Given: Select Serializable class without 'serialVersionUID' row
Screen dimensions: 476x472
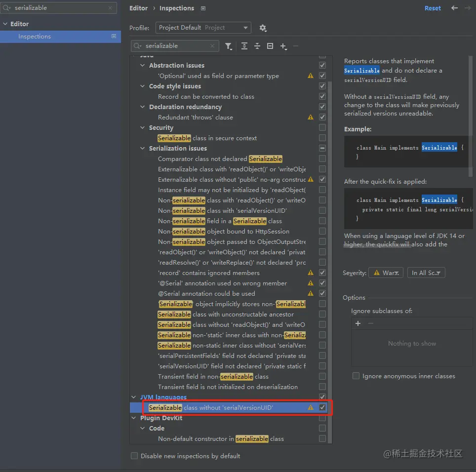Looking at the screenshot, I should point(229,407).
